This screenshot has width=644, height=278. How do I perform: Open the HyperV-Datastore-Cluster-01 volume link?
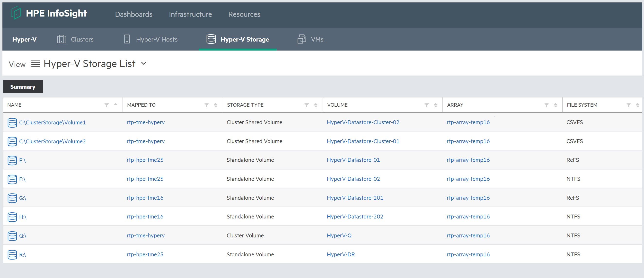(363, 141)
